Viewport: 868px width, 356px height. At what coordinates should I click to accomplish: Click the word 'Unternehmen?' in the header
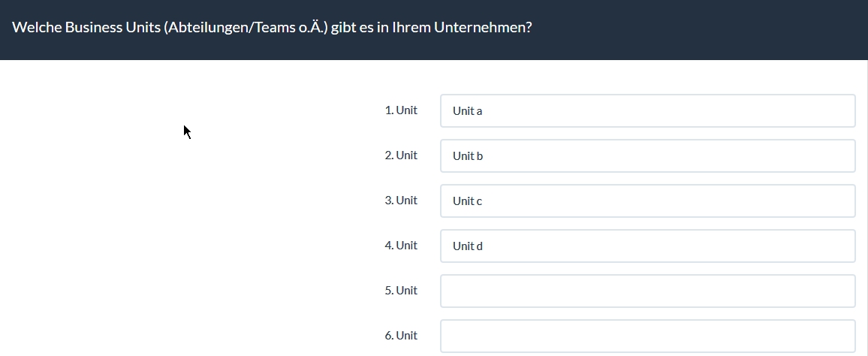483,28
